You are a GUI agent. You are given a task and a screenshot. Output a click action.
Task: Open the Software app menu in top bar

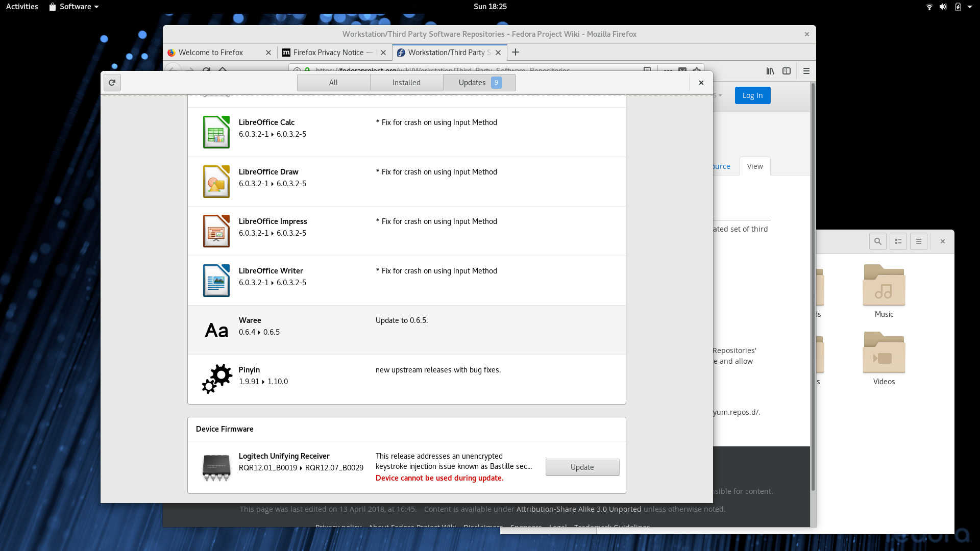click(74, 7)
